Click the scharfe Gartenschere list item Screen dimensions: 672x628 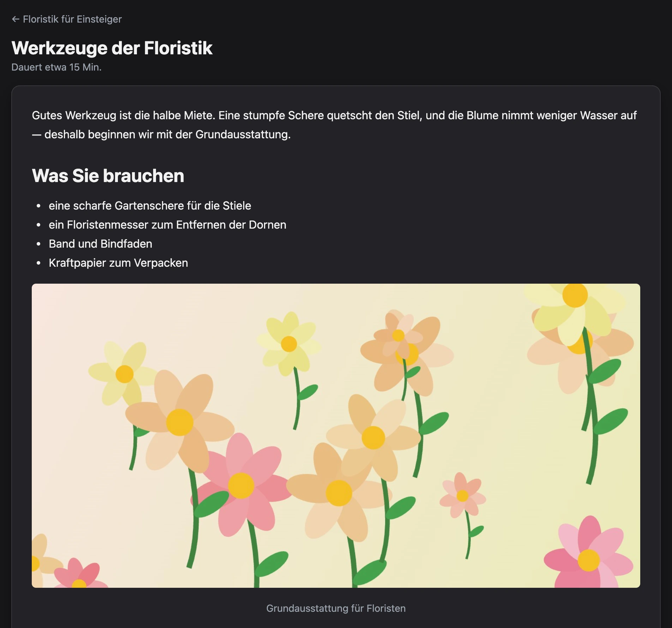click(150, 206)
